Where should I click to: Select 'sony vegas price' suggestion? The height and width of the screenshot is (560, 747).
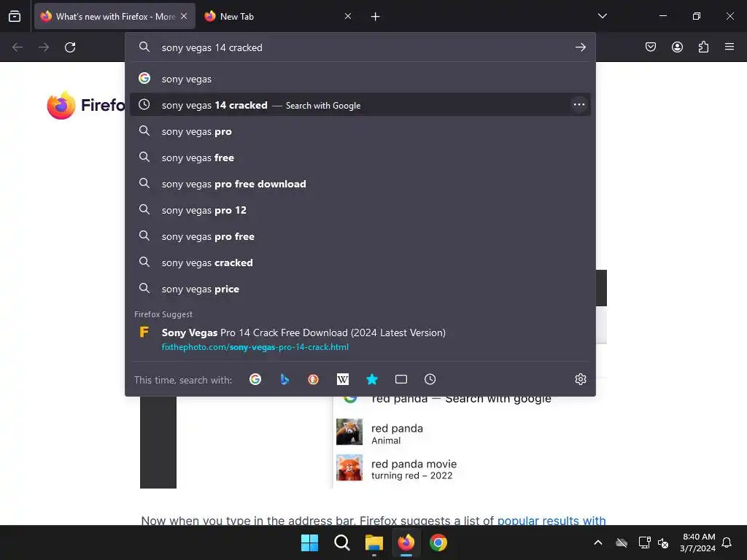pyautogui.click(x=360, y=289)
